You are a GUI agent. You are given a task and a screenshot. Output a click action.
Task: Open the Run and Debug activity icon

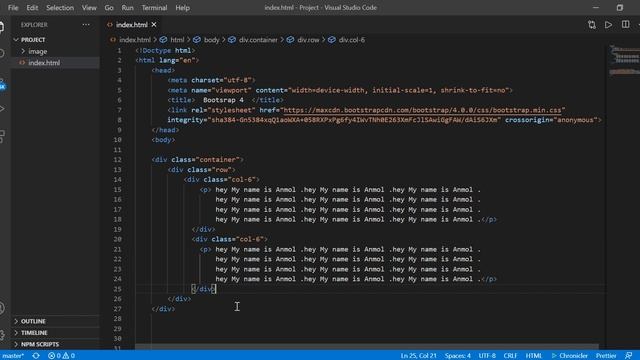2,109
